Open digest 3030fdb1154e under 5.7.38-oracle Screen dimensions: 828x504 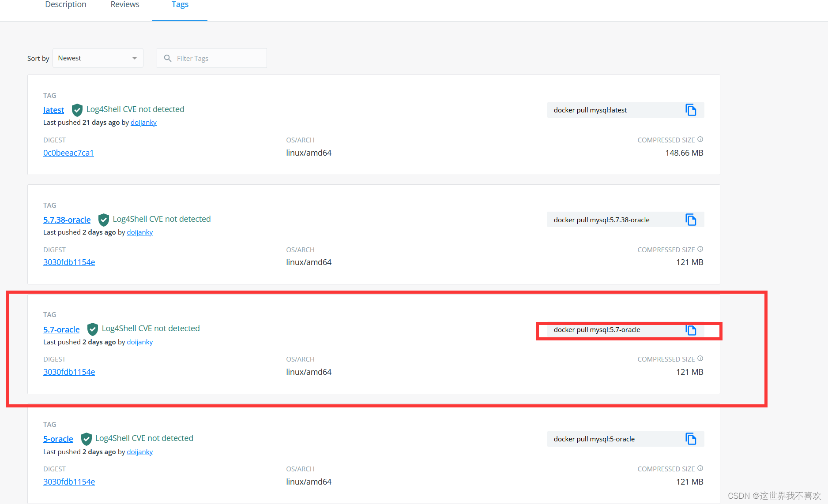point(69,262)
